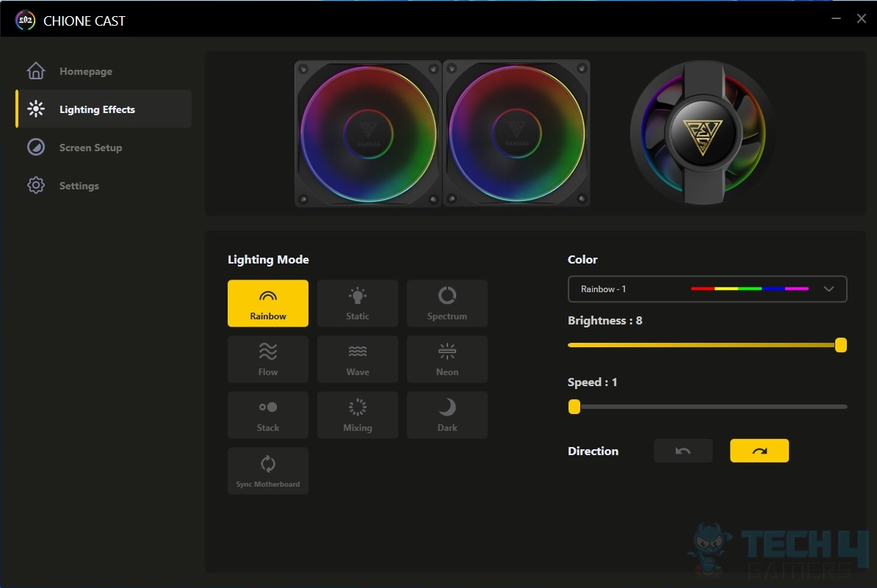Click the "Color" heading text

(x=582, y=259)
